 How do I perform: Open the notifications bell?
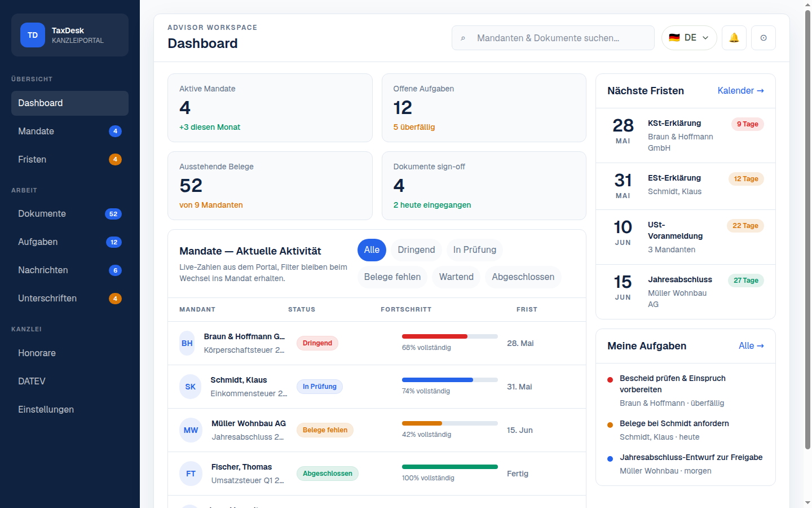[734, 38]
